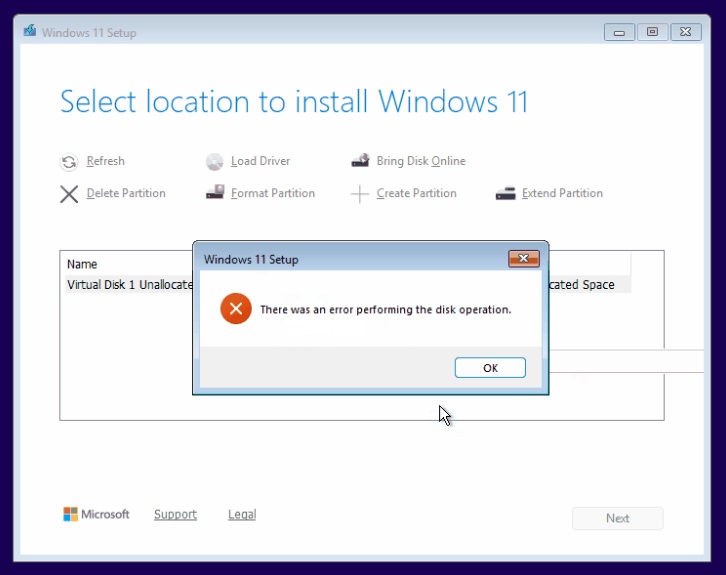Click the Delete Partition link label
This screenshot has height=575, width=726.
126,193
